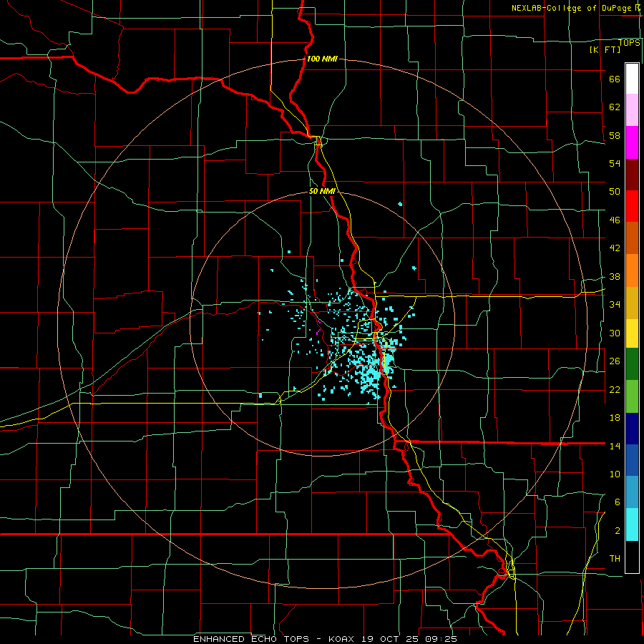Click the 'NEXLAB-College of DuPage' header text
Viewport: 644px width, 644px height.
[572, 8]
